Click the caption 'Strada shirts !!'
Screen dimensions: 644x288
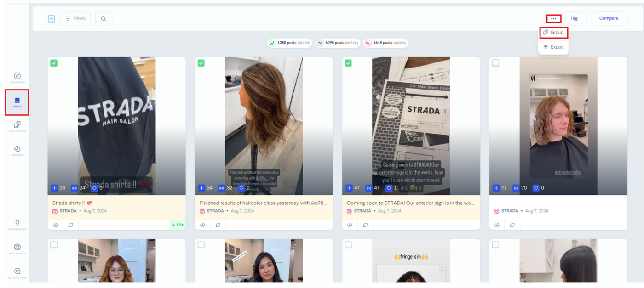[72, 203]
